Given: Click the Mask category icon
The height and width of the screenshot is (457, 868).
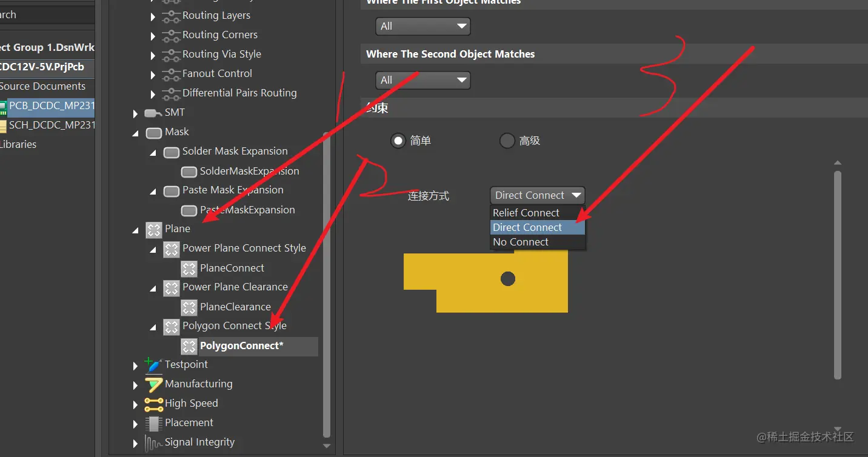Looking at the screenshot, I should tap(154, 132).
